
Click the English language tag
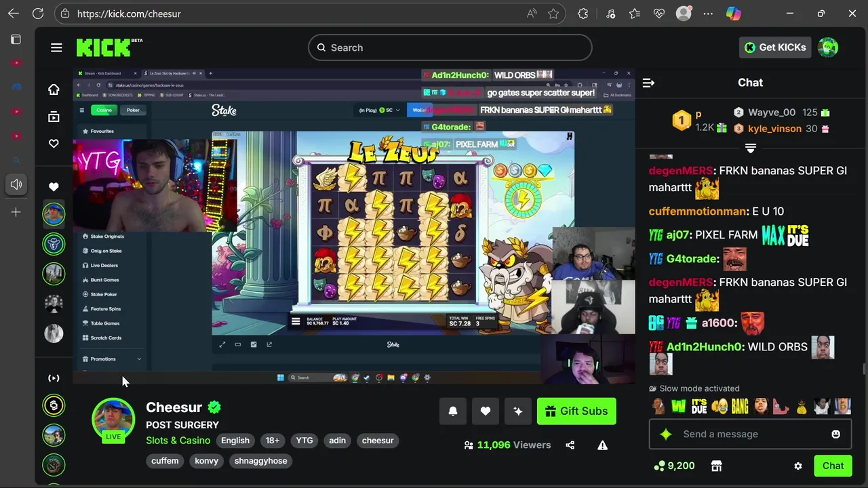[x=235, y=441]
